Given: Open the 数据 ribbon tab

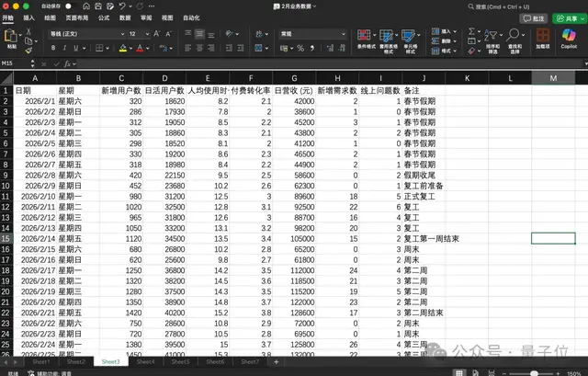Looking at the screenshot, I should 124,17.
